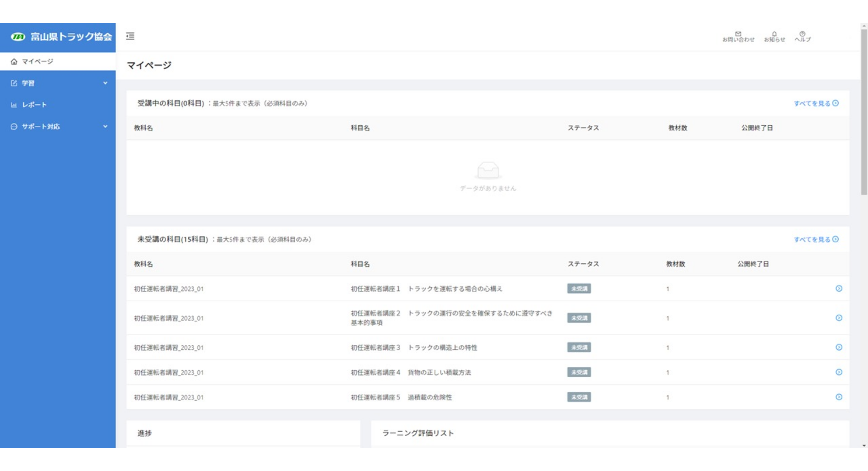868x471 pixels.
Task: Click すべてを見る for 未受講の科目
Action: 816,239
